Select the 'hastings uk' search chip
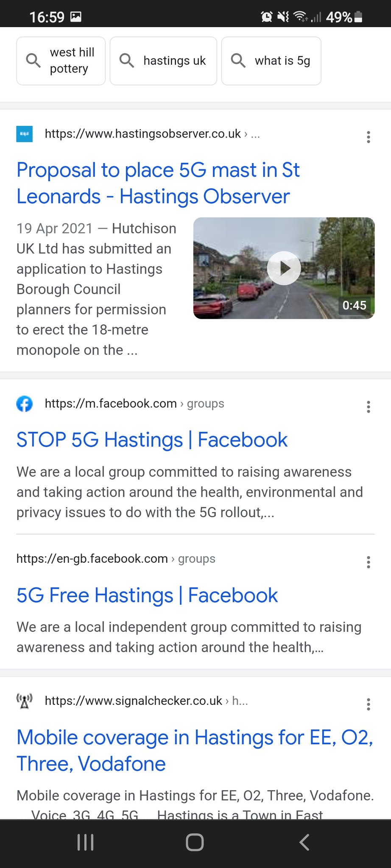Screen dimensions: 391x868 pos(163,61)
